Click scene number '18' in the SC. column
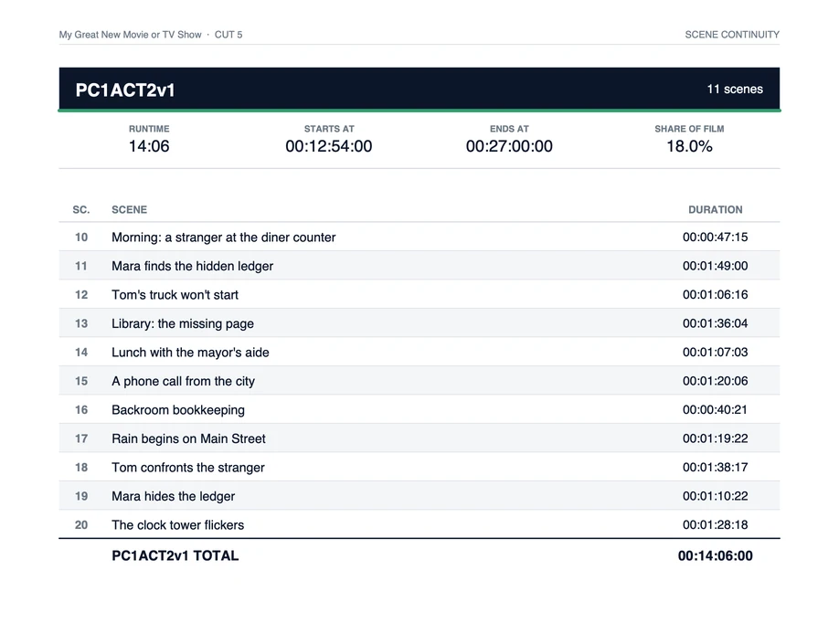This screenshot has height=644, width=839. tap(81, 468)
